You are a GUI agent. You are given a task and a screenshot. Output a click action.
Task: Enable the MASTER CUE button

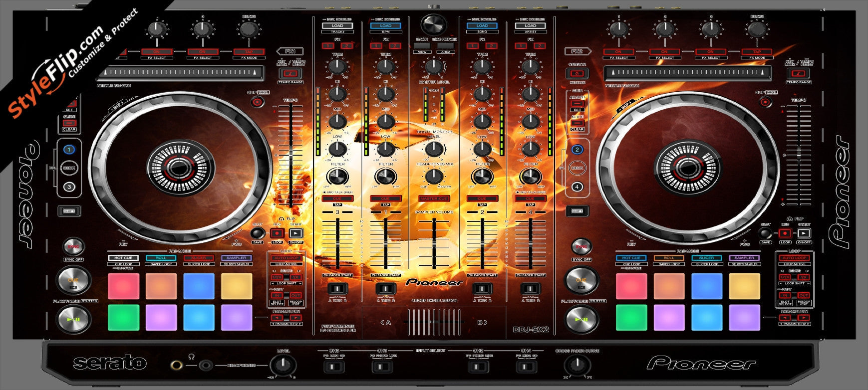[434, 198]
